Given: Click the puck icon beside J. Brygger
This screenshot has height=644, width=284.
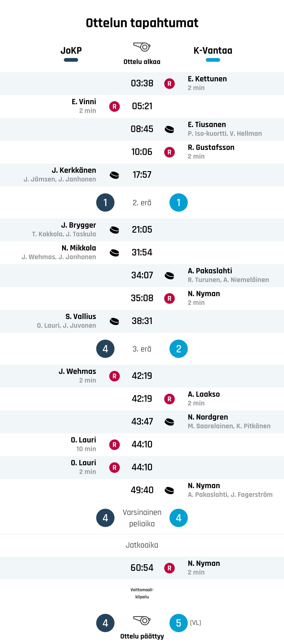Looking at the screenshot, I should click(115, 230).
